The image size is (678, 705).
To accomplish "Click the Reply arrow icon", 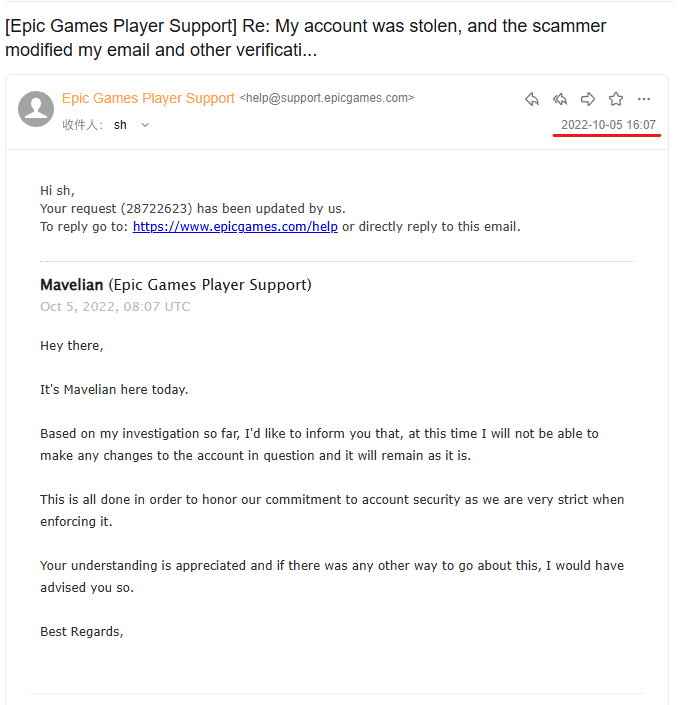I will tap(532, 99).
